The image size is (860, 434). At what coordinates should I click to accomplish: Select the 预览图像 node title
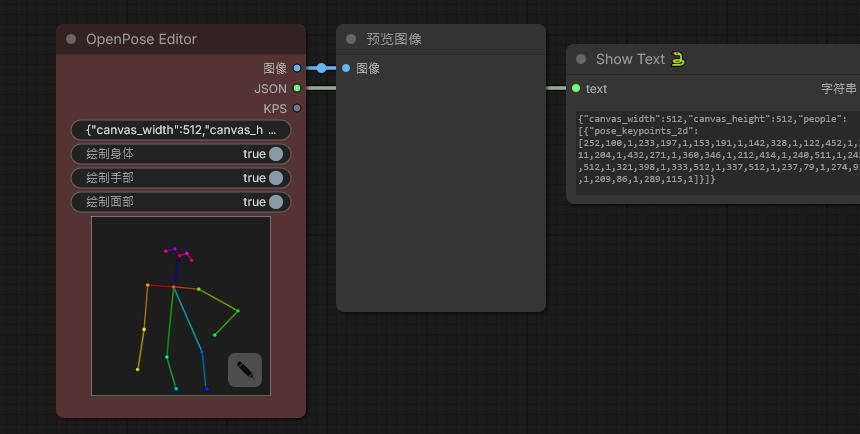point(394,39)
